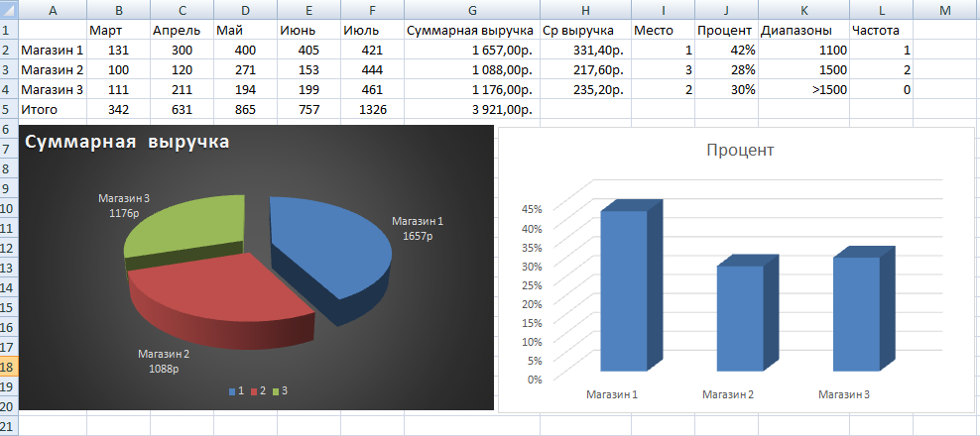Select cell with value 1 657,00р.
This screenshot has height=436, width=980.
(x=472, y=50)
